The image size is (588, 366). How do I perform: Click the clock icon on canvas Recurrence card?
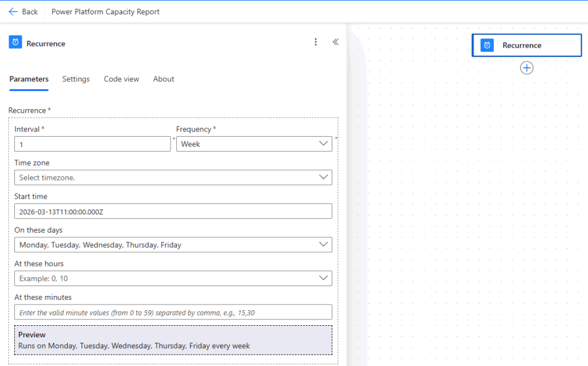pyautogui.click(x=487, y=45)
